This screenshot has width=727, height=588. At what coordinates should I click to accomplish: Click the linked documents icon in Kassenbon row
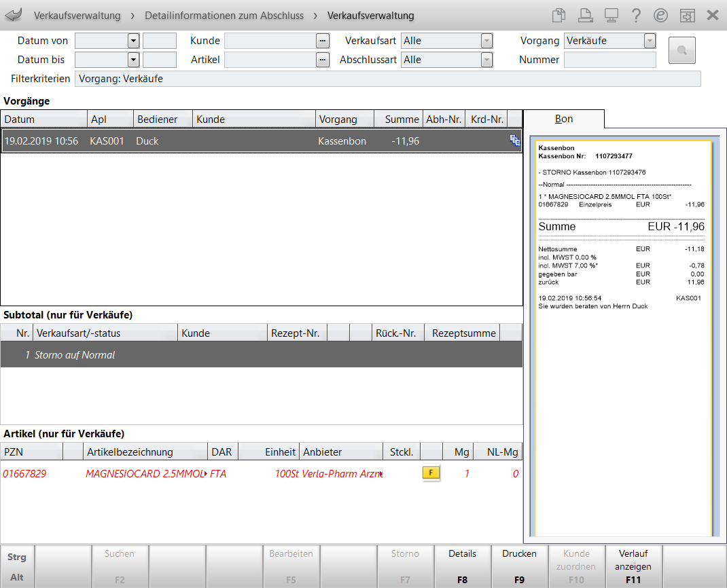point(514,141)
